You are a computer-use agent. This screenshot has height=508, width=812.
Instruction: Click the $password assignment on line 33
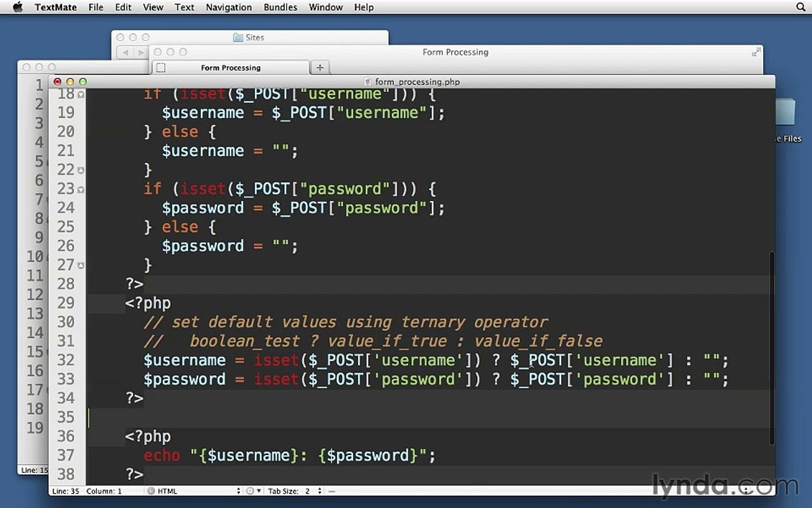pyautogui.click(x=436, y=380)
